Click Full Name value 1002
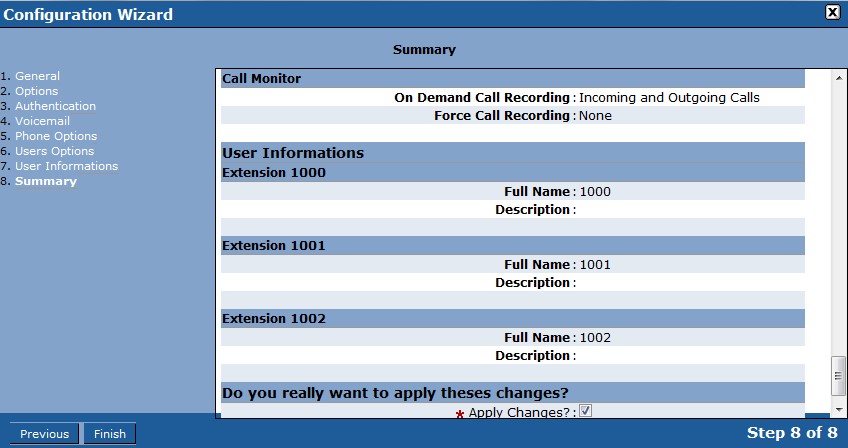The image size is (848, 448). click(x=595, y=338)
